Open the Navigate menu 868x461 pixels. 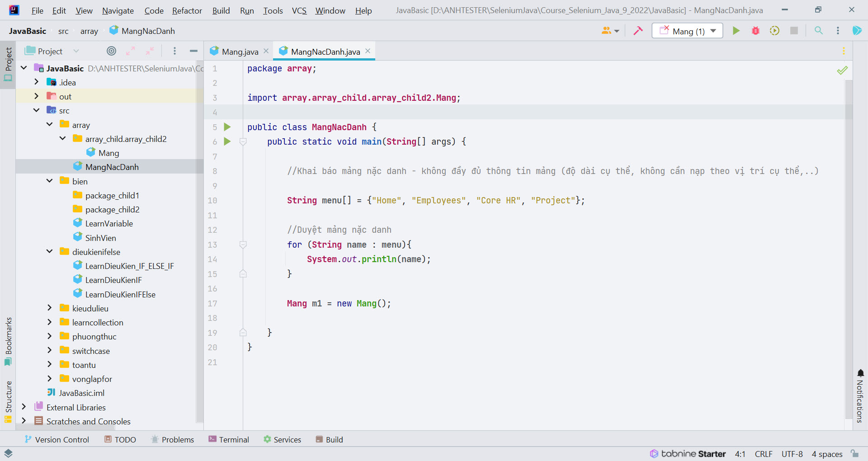point(118,10)
